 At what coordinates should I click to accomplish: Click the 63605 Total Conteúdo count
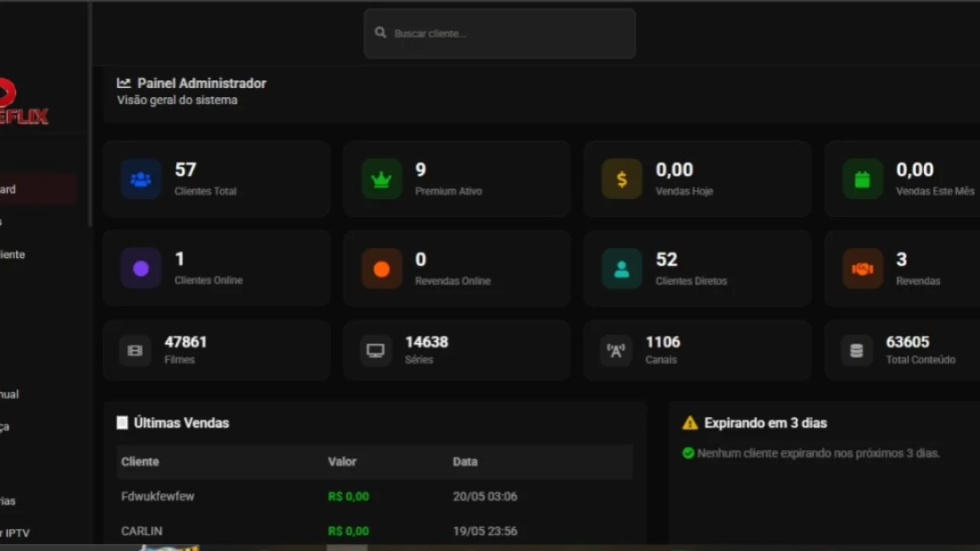[x=907, y=342]
